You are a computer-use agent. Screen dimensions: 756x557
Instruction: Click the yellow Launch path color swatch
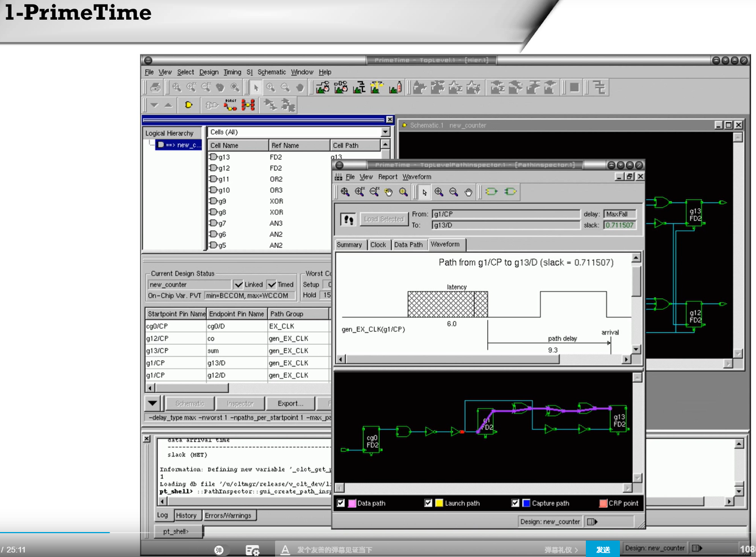point(439,503)
